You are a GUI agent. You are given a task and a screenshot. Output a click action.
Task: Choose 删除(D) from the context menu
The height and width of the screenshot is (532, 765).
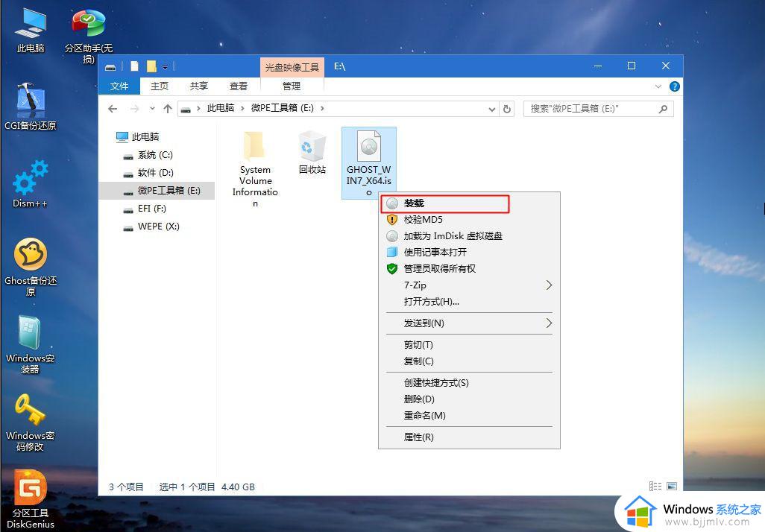pyautogui.click(x=469, y=399)
